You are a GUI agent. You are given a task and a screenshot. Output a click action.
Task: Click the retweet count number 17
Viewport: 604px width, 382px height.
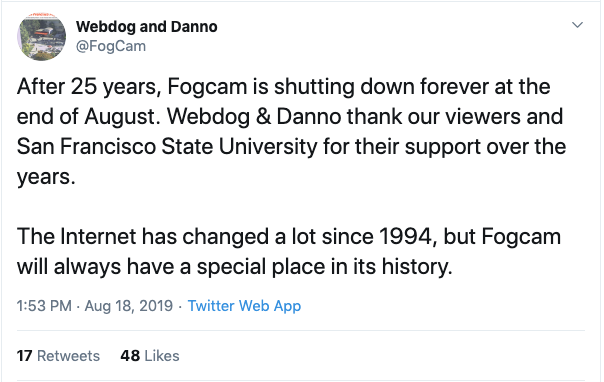point(25,356)
